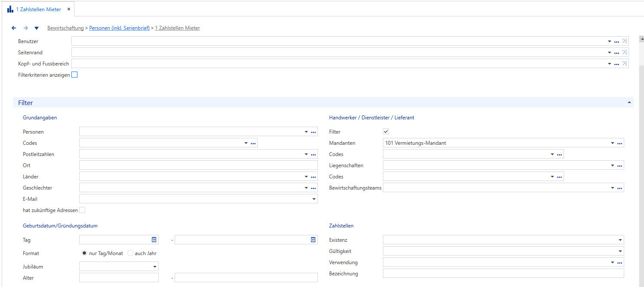Image resolution: width=644 pixels, height=287 pixels.
Task: Collapse the Filter section
Action: point(629,103)
